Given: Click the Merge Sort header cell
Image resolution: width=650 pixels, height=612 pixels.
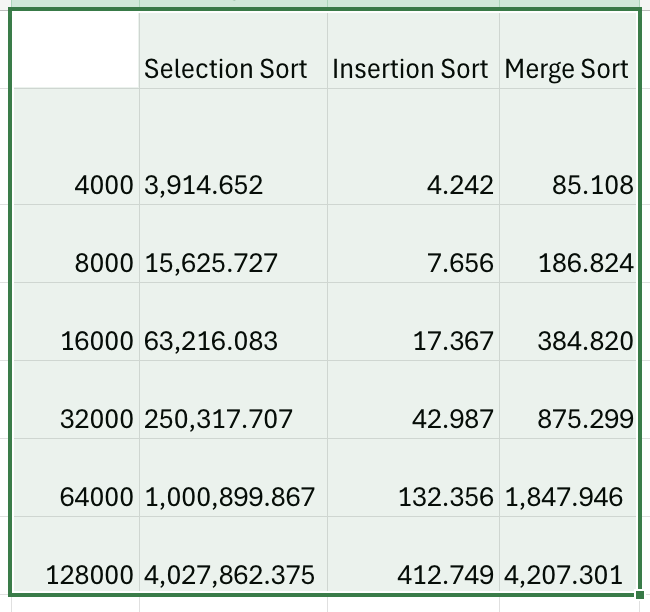Looking at the screenshot, I should (x=566, y=69).
